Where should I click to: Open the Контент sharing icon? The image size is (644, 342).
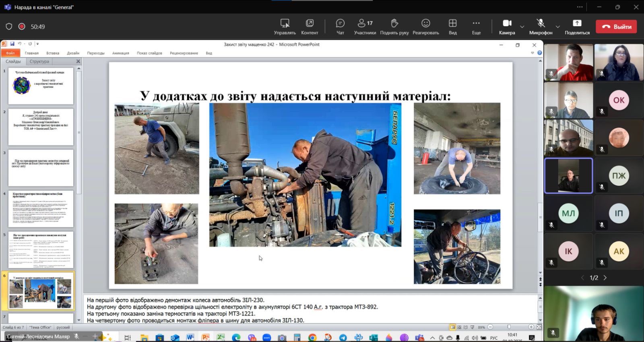point(310,27)
